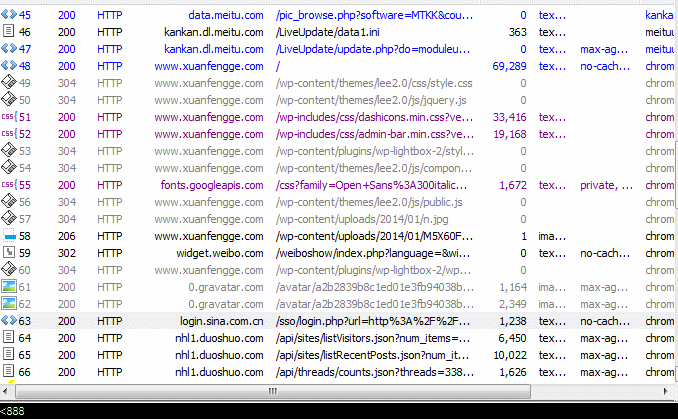Click the not-modified icon of session 53
The height and width of the screenshot is (419, 678).
pyautogui.click(x=9, y=150)
